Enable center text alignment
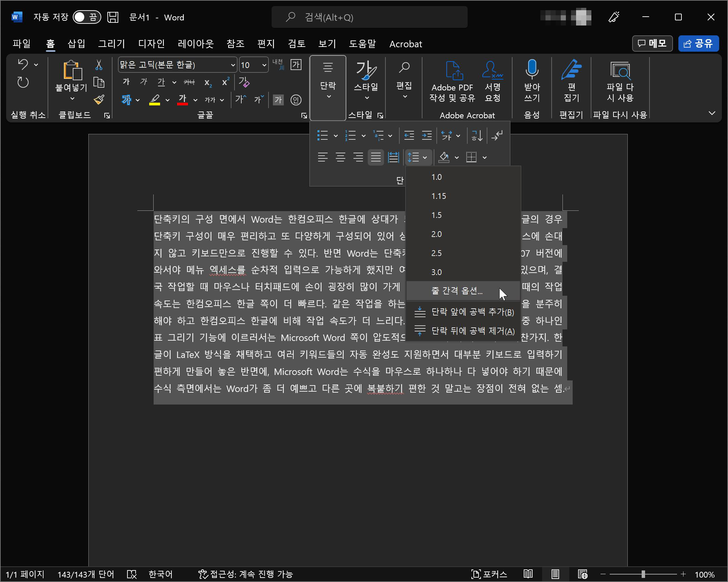Screen dimensions: 728x582 point(340,157)
